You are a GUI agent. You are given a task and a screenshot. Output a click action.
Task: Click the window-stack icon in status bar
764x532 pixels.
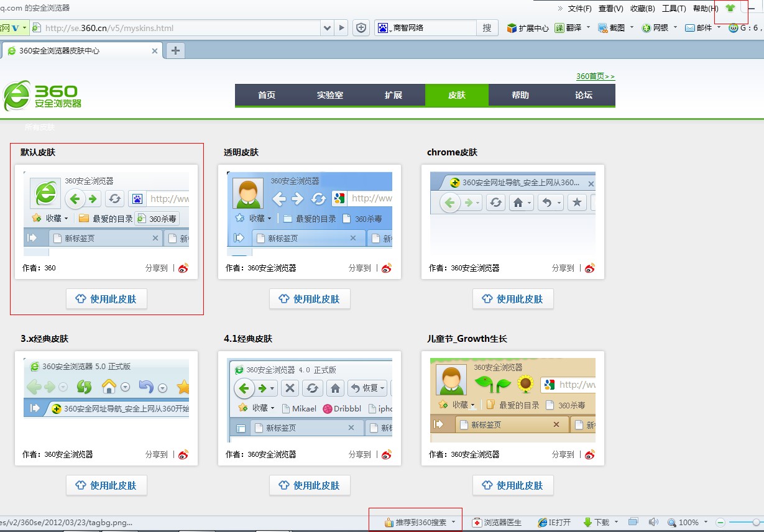pos(633,522)
